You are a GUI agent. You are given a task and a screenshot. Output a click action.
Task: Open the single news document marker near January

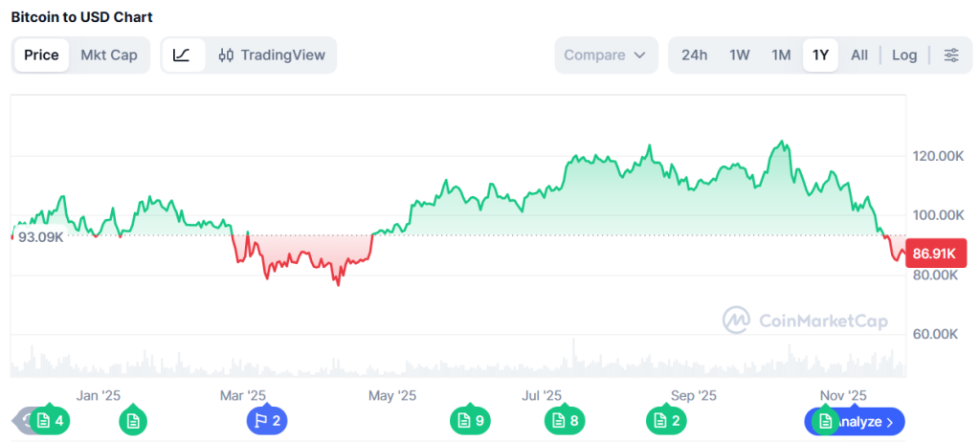click(133, 420)
